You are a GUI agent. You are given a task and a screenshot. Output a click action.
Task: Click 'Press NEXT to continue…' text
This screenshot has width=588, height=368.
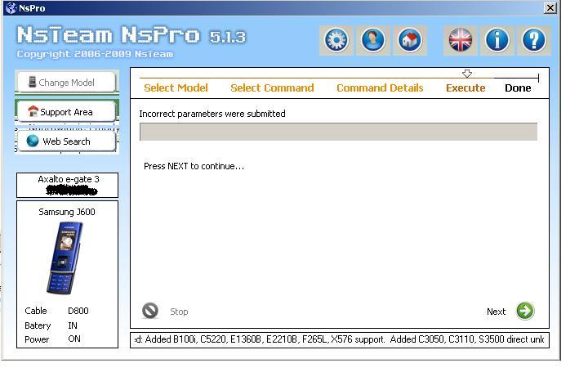[x=194, y=166]
